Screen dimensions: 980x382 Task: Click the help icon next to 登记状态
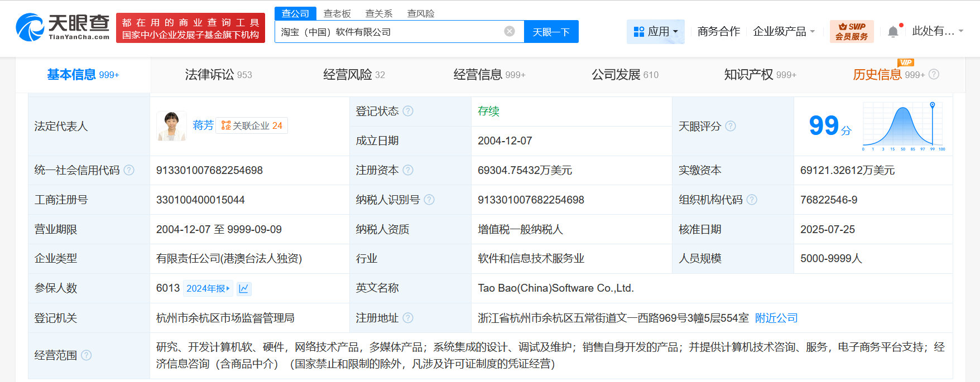[x=408, y=111]
